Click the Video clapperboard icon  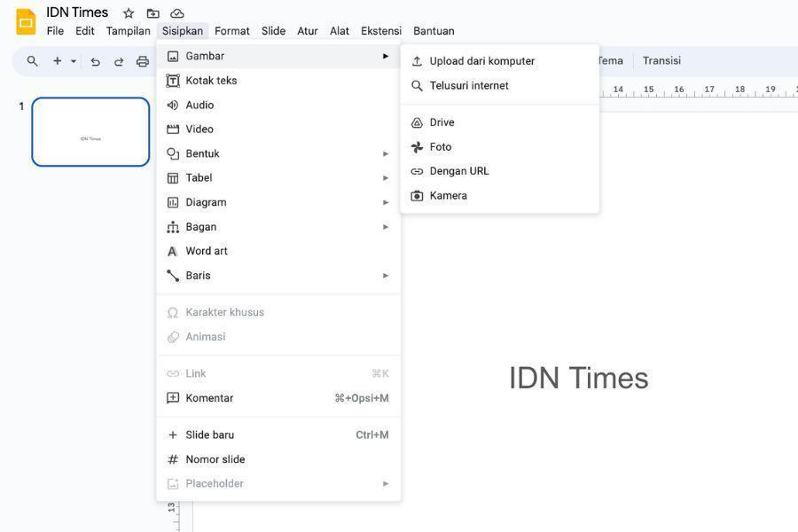173,129
